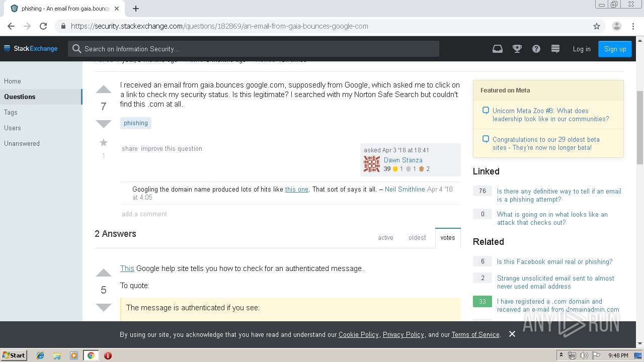
Task: Dismiss the cookie policy banner
Action: coord(512,334)
